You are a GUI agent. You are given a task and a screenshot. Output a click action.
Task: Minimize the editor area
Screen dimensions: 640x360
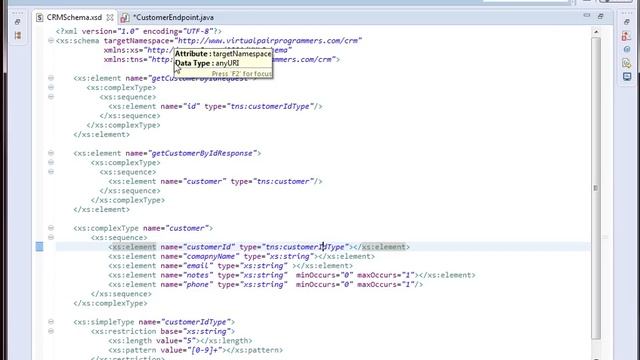(587, 16)
